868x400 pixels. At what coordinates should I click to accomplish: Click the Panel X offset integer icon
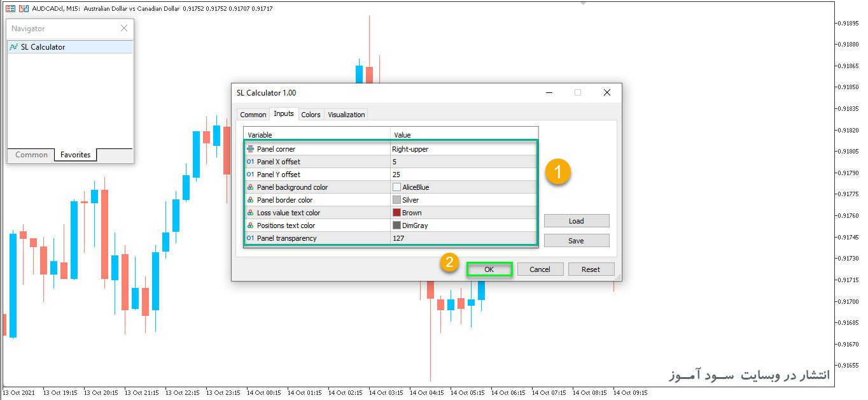pos(250,162)
